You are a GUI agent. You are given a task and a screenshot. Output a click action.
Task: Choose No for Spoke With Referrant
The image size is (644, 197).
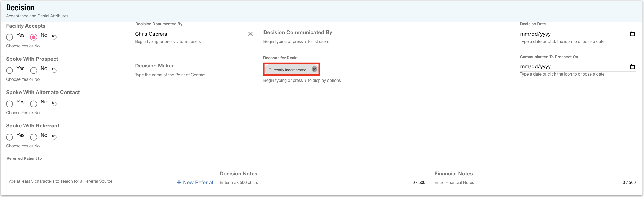(34, 137)
